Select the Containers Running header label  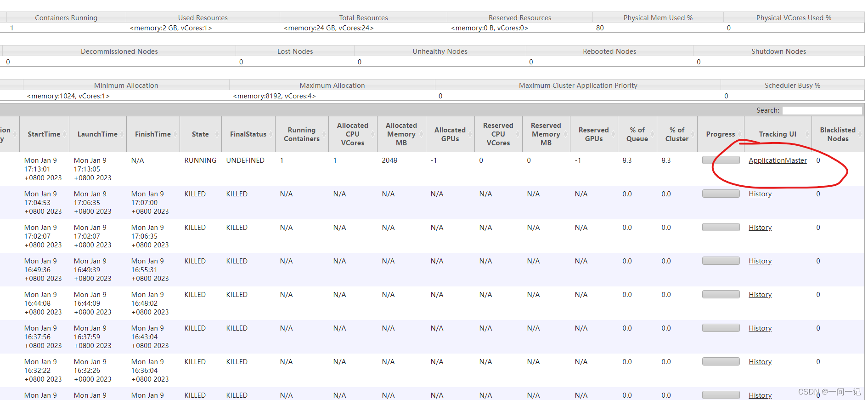[x=66, y=18]
